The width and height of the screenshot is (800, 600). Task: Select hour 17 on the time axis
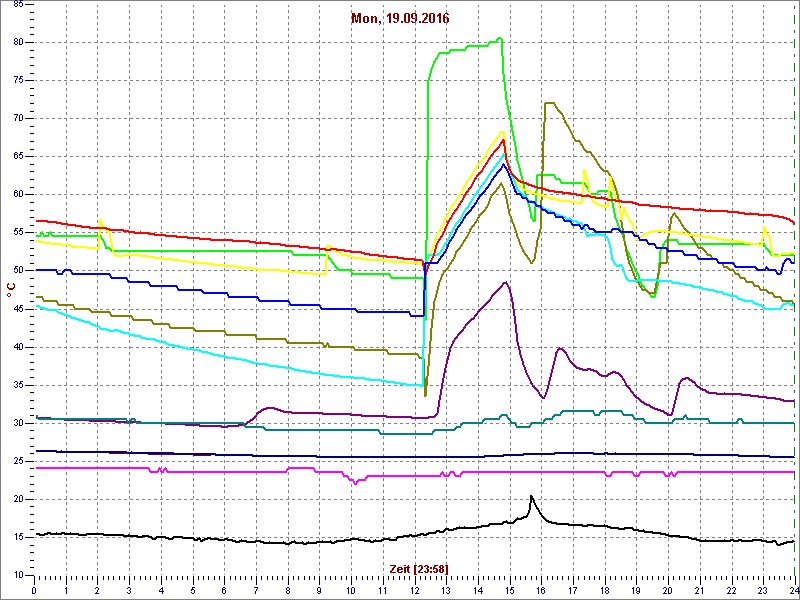point(573,590)
